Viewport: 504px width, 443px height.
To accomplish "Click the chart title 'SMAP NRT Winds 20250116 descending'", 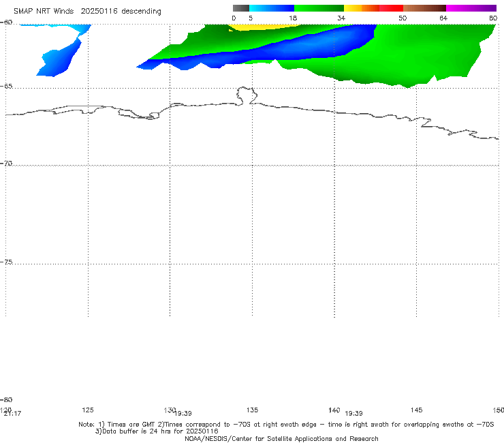I will coord(87,12).
